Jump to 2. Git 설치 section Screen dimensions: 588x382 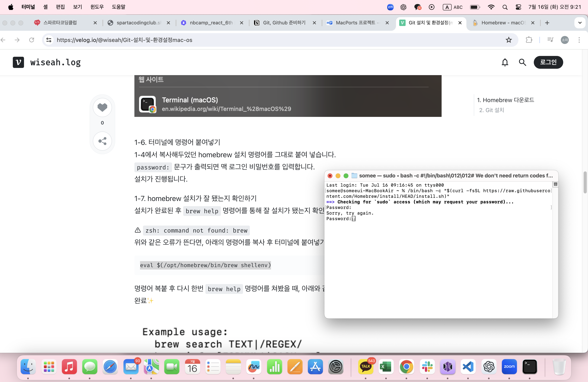(x=492, y=110)
